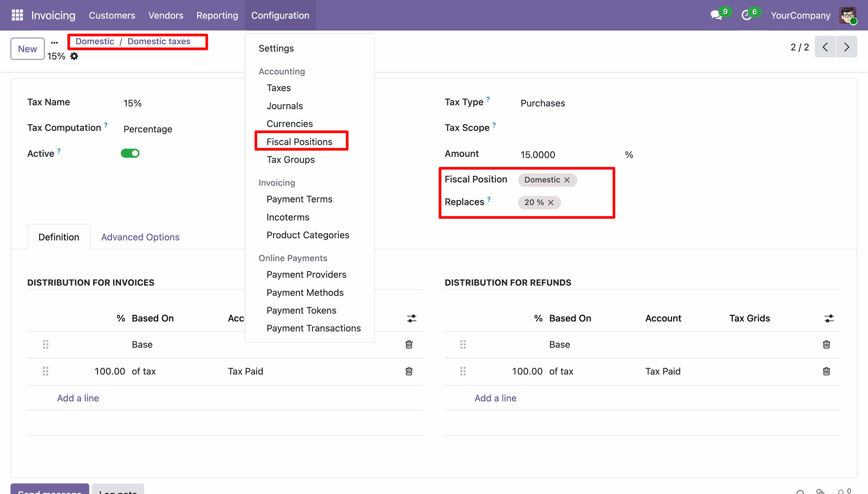
Task: Click the Amount 15.0000 field
Action: [x=538, y=155]
